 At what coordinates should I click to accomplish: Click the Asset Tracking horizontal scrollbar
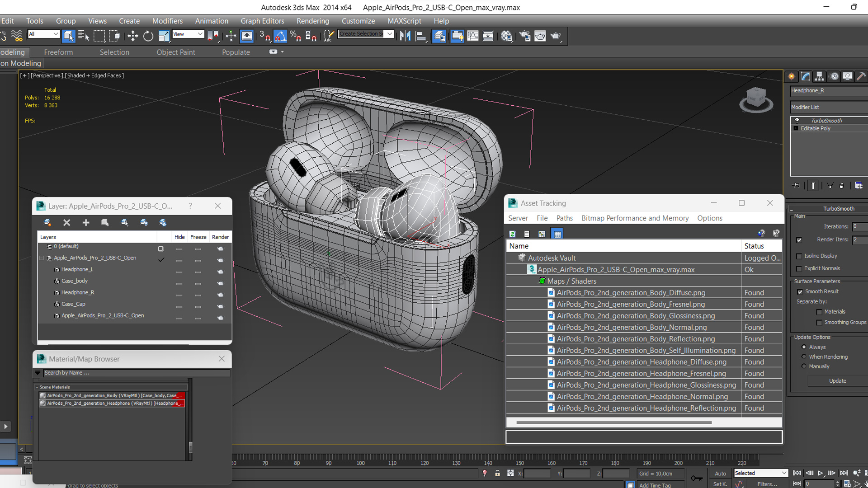[x=613, y=423]
